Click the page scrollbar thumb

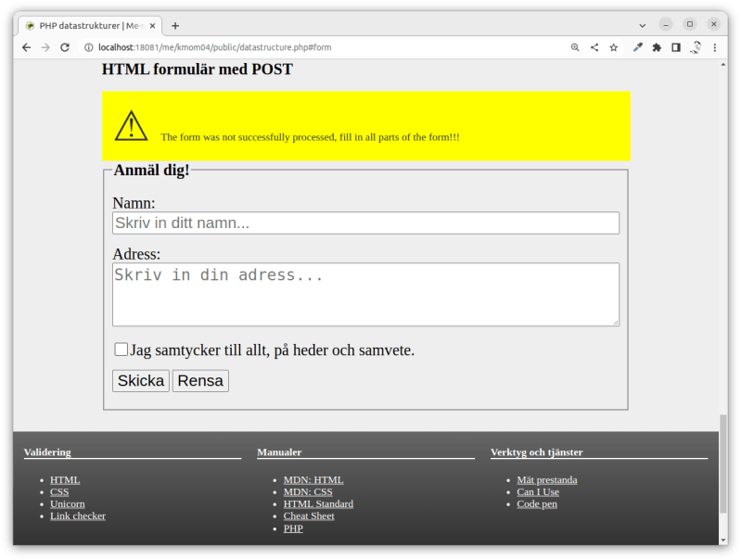coord(723,464)
